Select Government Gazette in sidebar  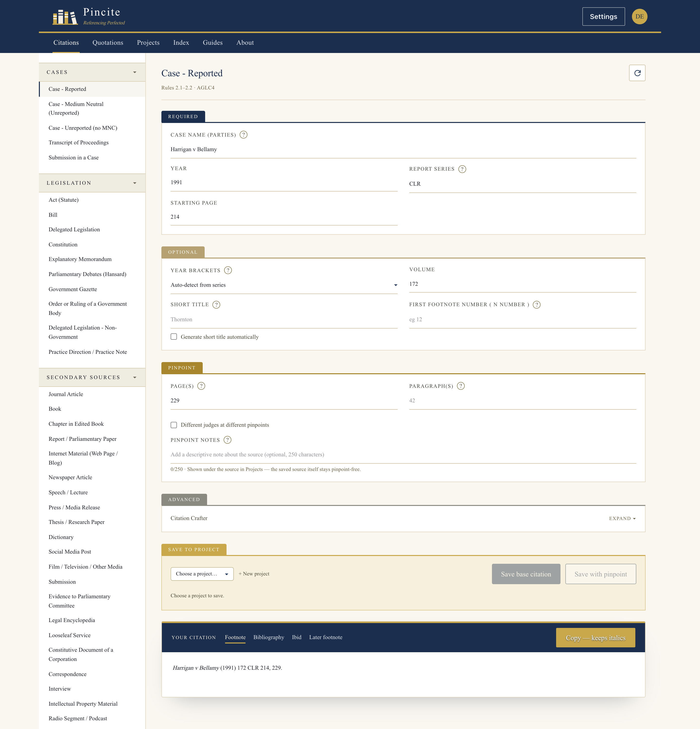point(92,289)
